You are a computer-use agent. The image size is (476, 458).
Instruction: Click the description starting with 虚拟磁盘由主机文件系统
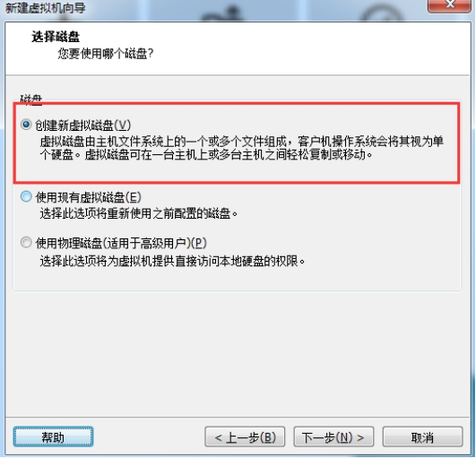coord(242,142)
